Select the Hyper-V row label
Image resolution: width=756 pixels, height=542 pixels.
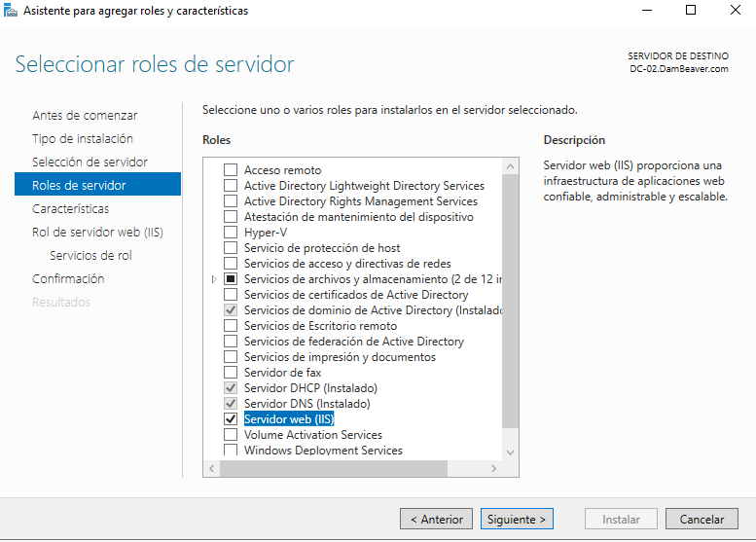(x=266, y=232)
